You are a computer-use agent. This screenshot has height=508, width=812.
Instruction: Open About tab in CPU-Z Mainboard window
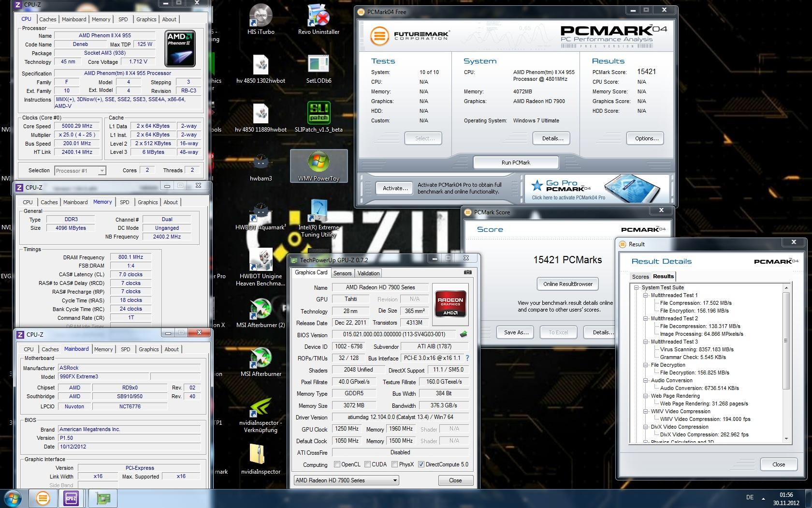tap(172, 349)
